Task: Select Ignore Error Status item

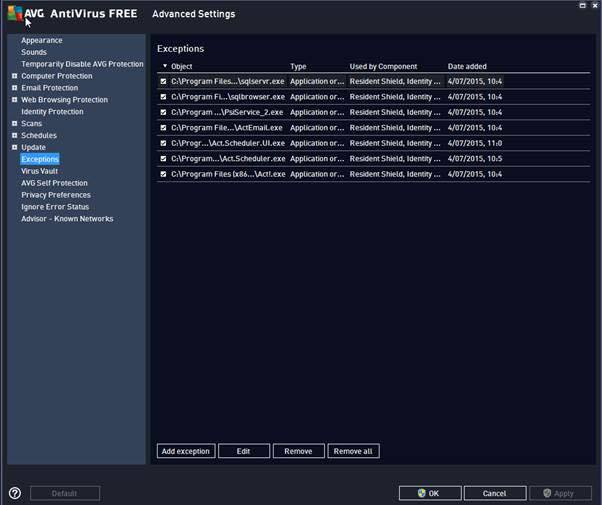Action: click(x=55, y=207)
